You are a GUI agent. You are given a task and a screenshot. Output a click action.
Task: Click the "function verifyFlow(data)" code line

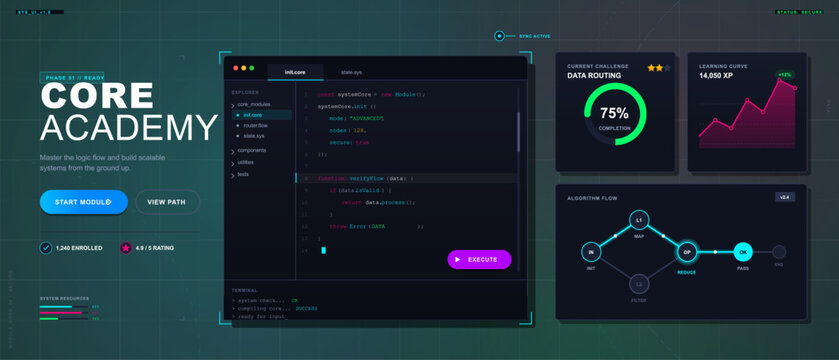tap(365, 178)
